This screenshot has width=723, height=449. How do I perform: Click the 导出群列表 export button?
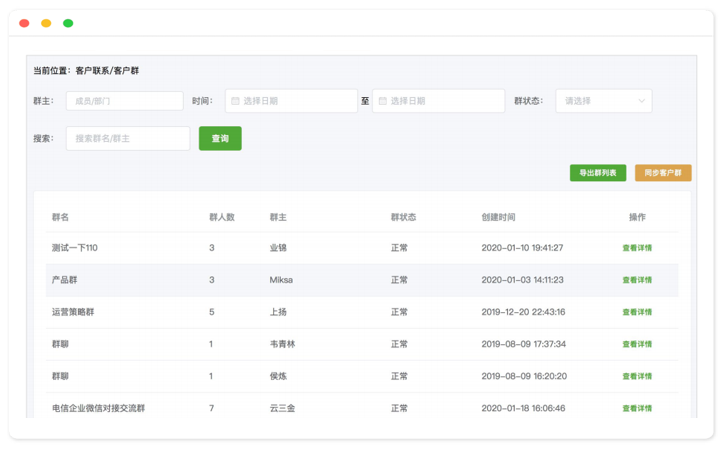598,173
